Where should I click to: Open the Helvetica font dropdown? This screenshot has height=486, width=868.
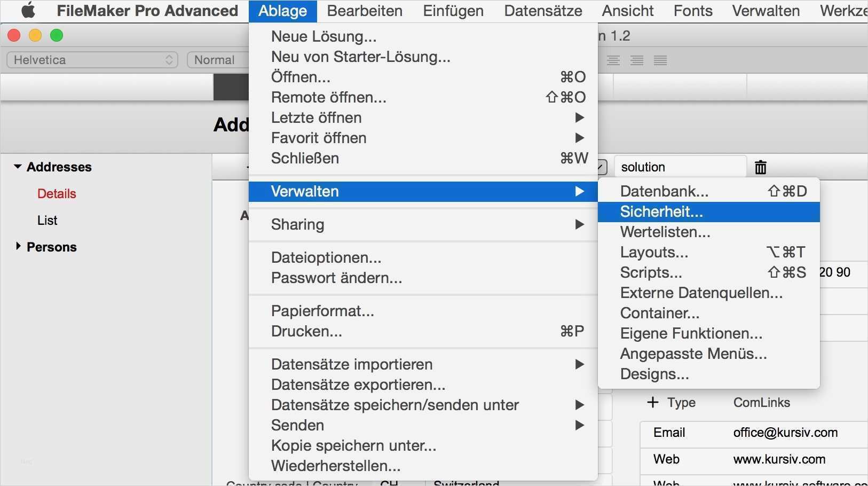92,60
